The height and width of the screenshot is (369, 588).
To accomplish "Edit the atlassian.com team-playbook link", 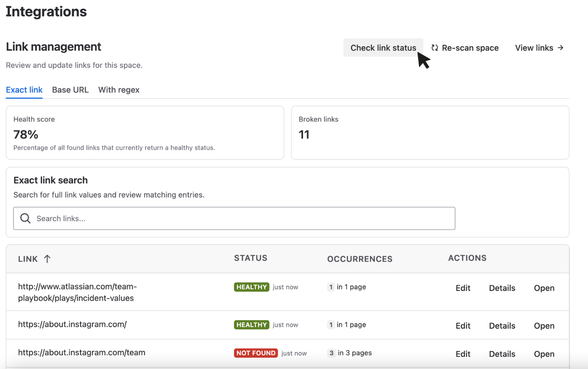I will click(x=463, y=288).
